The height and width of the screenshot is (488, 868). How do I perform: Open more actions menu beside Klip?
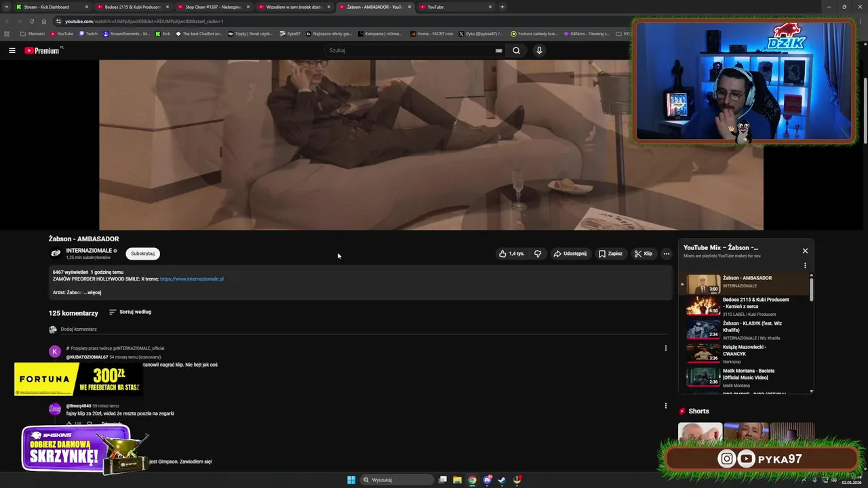coord(666,253)
